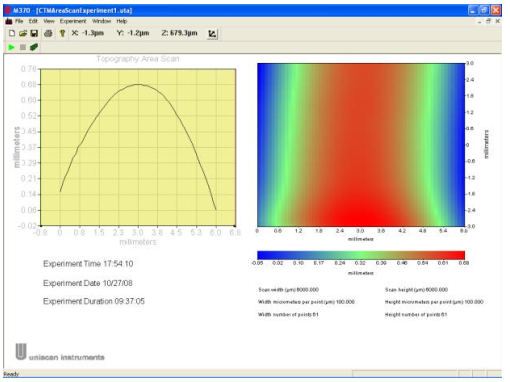Click the Save floppy disk icon
The image size is (510, 382).
34,33
